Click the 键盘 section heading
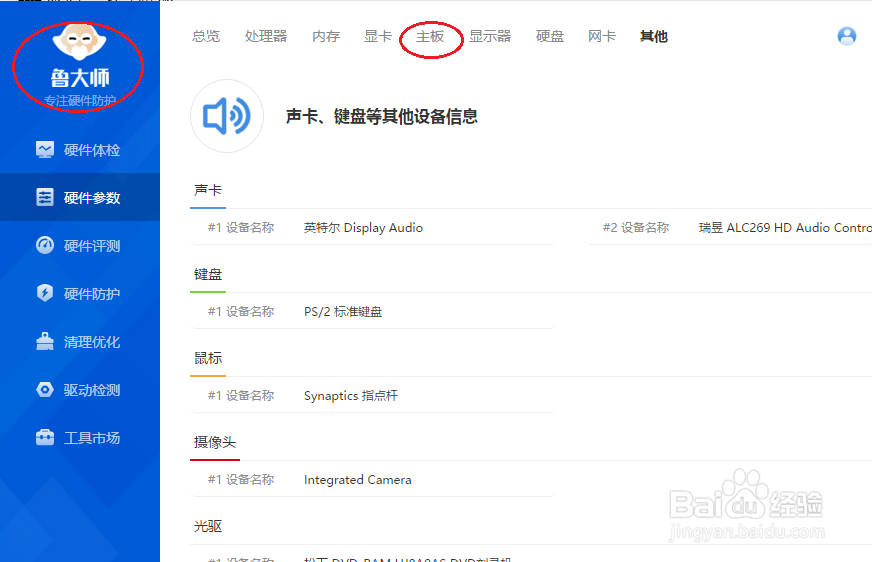The image size is (872, 562). pos(208,274)
